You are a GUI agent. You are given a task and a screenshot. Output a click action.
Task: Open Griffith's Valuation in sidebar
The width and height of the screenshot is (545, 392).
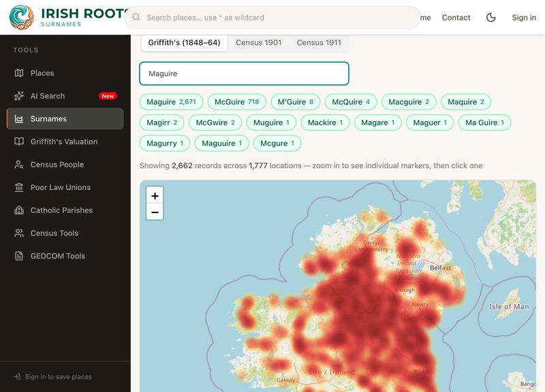(65, 142)
